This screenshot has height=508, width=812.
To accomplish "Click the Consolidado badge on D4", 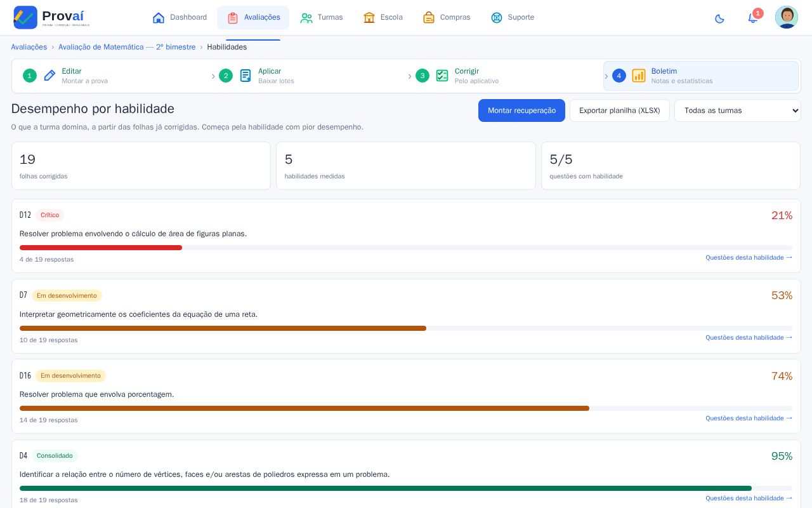I will [55, 456].
